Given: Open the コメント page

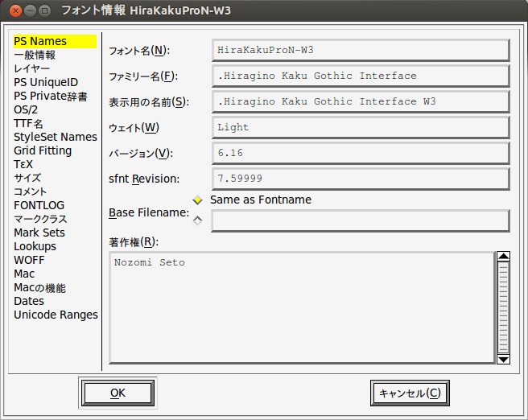Looking at the screenshot, I should pos(30,191).
